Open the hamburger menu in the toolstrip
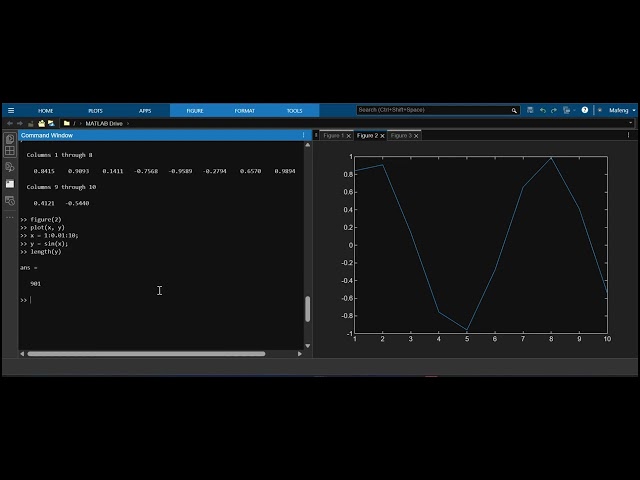 (11, 111)
